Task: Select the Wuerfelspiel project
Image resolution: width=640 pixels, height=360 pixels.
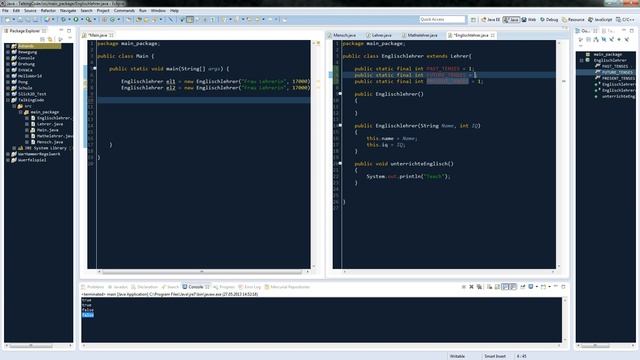Action: click(31, 160)
